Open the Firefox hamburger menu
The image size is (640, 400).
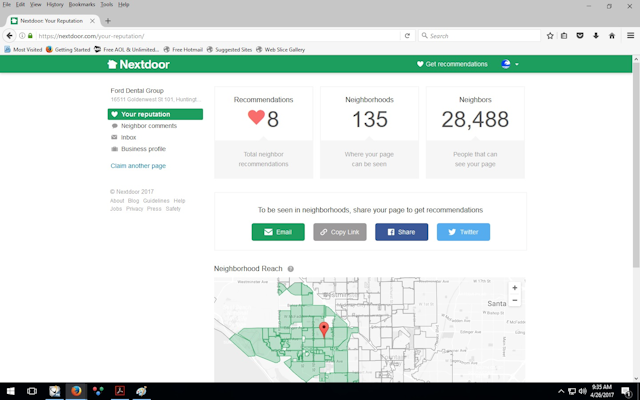631,36
